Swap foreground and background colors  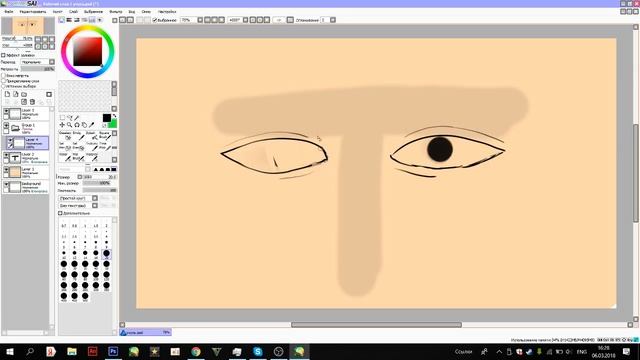click(x=114, y=116)
